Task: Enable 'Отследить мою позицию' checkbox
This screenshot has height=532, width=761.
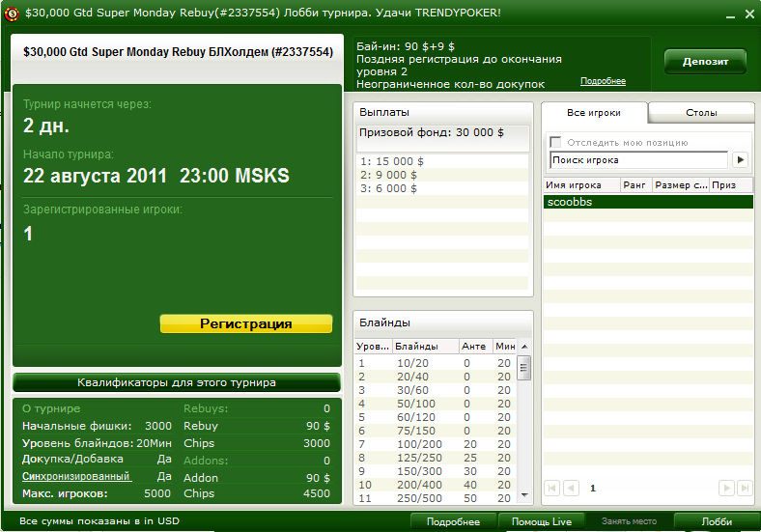Action: [555, 142]
